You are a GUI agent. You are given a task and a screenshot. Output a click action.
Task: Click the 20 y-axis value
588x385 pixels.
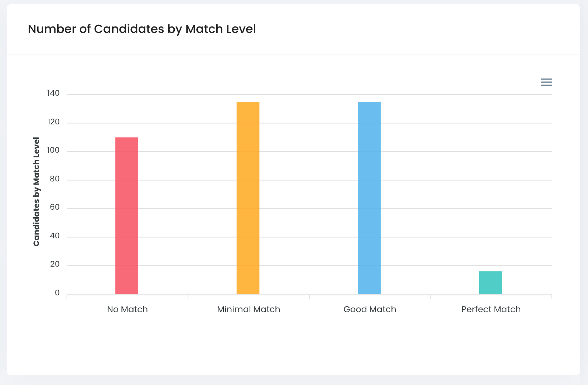(x=55, y=264)
